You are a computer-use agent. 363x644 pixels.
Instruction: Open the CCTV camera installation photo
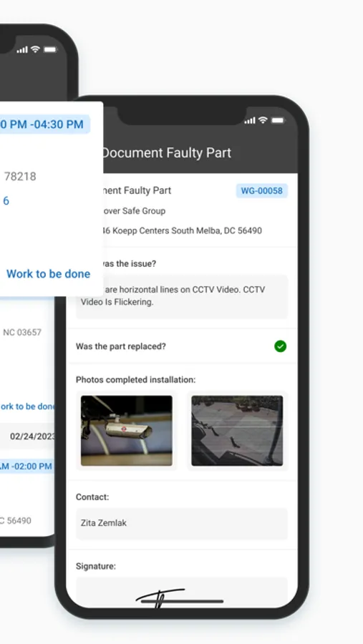(127, 431)
